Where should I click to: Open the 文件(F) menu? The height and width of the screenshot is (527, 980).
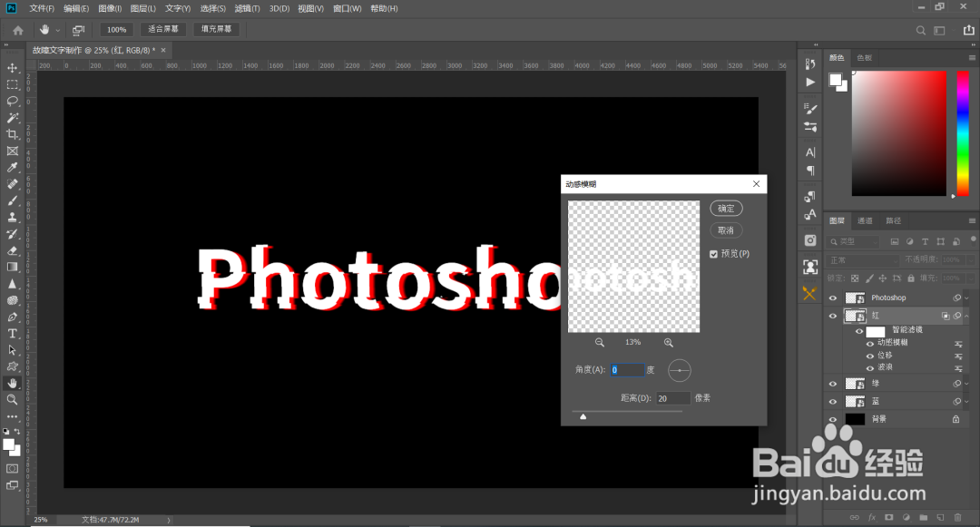point(42,9)
